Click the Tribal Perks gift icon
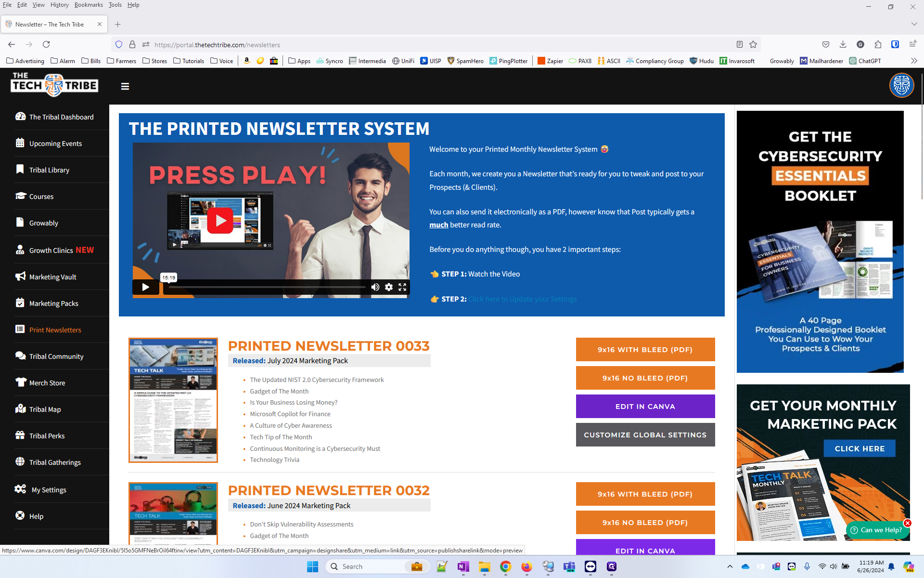 coord(20,435)
